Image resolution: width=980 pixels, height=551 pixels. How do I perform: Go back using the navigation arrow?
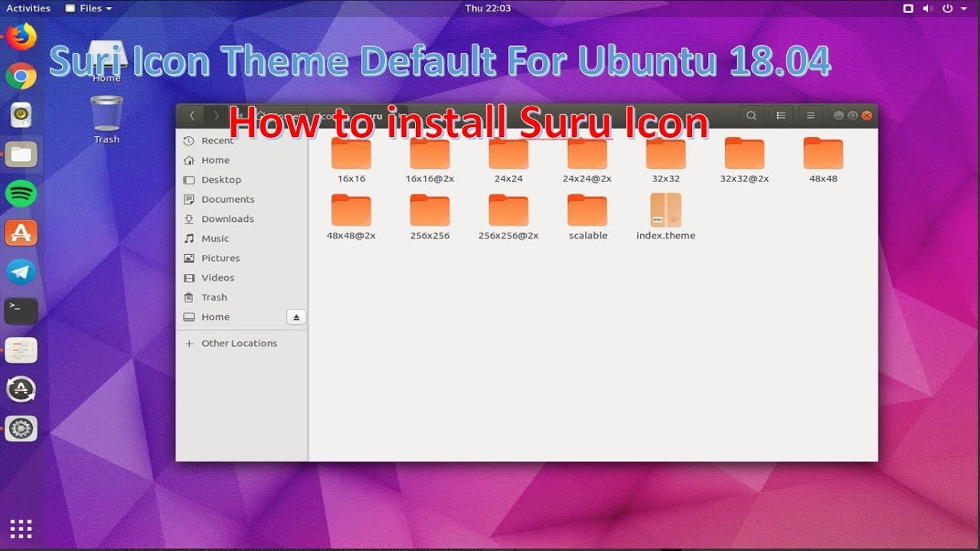[191, 115]
